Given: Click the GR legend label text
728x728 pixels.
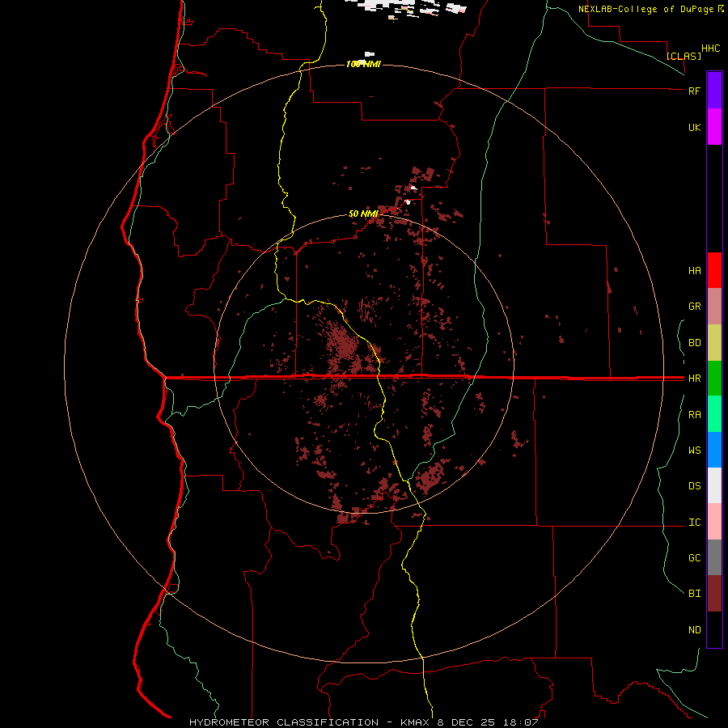Looking at the screenshot, I should point(694,307).
